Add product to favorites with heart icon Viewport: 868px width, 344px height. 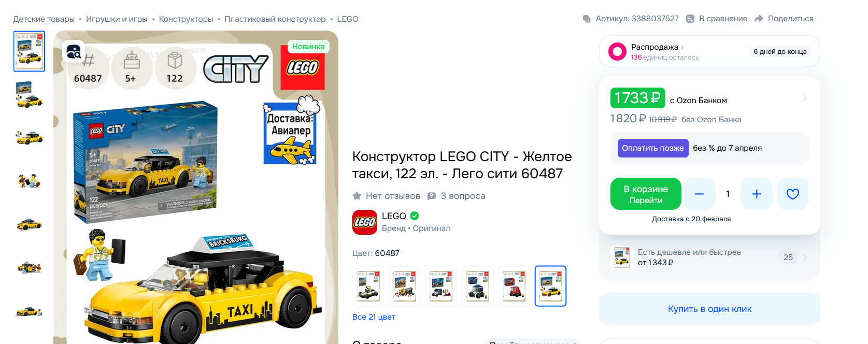792,194
